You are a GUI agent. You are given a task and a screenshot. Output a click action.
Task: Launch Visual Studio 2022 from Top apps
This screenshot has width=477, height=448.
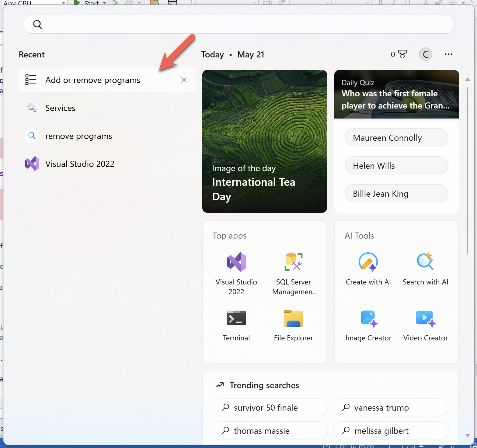pyautogui.click(x=236, y=274)
